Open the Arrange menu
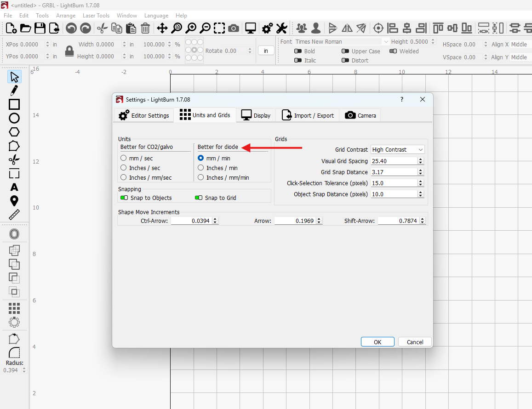Image resolution: width=532 pixels, height=409 pixels. click(66, 16)
